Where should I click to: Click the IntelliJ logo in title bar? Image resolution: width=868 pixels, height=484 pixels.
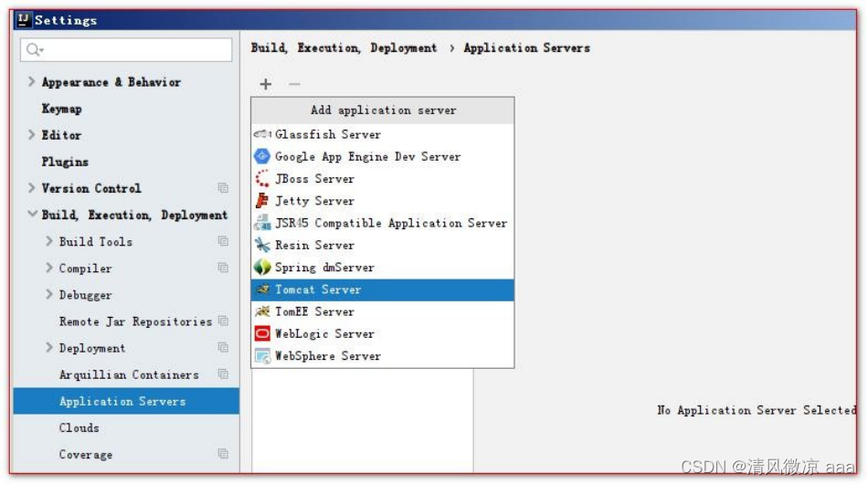(x=23, y=20)
